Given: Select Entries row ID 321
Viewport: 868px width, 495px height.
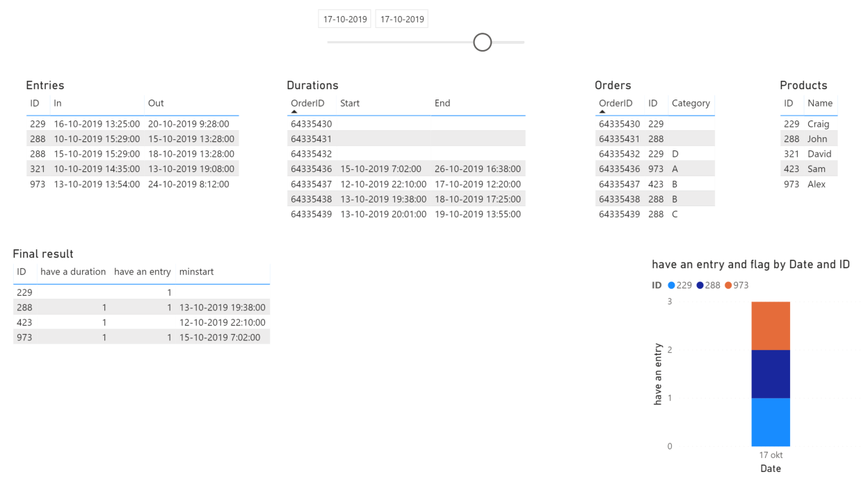Looking at the screenshot, I should click(133, 169).
